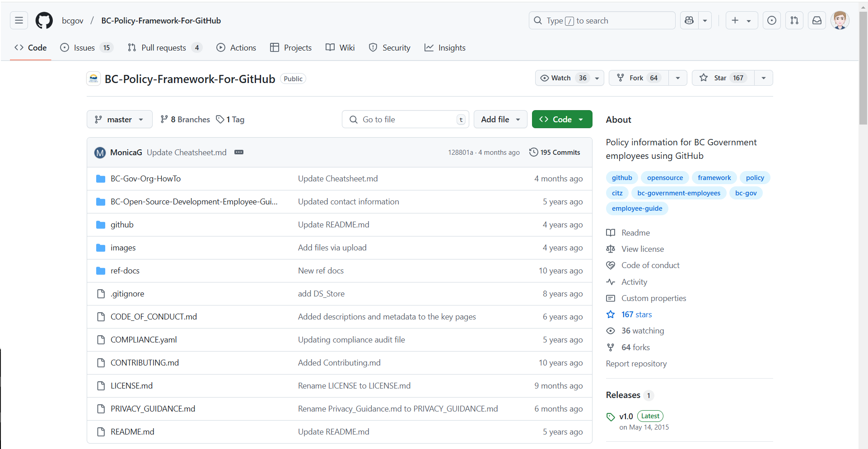Open the notifications inbox icon
Viewport: 868px width, 449px height.
pos(817,20)
